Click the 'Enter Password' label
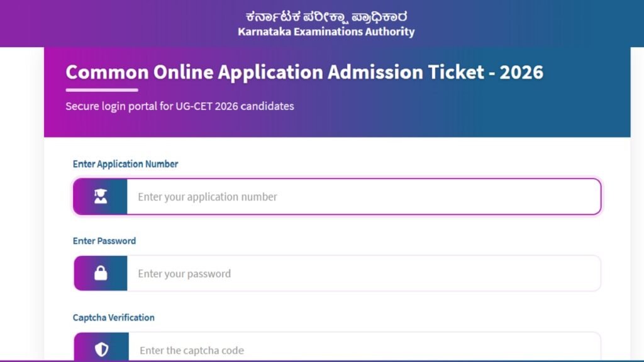644x362 pixels. (x=104, y=240)
